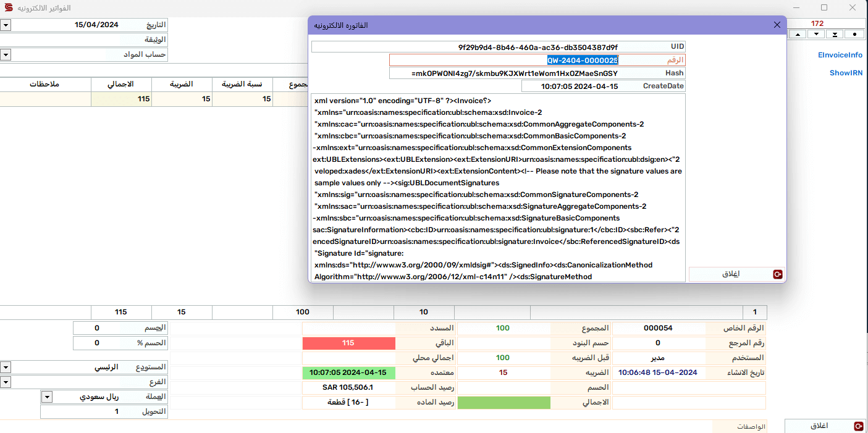Click the up-arrow record navigation button
Viewport: 868px width, 433px height.
(798, 34)
